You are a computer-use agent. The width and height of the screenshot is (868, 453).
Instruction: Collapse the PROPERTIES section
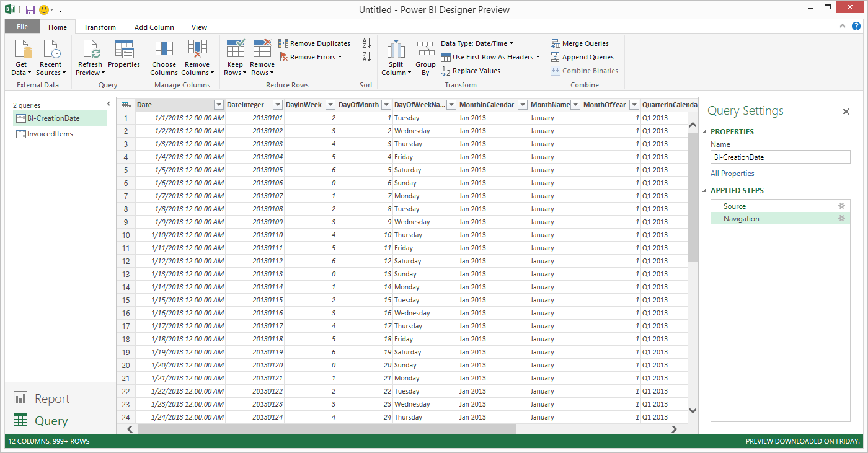tap(705, 132)
